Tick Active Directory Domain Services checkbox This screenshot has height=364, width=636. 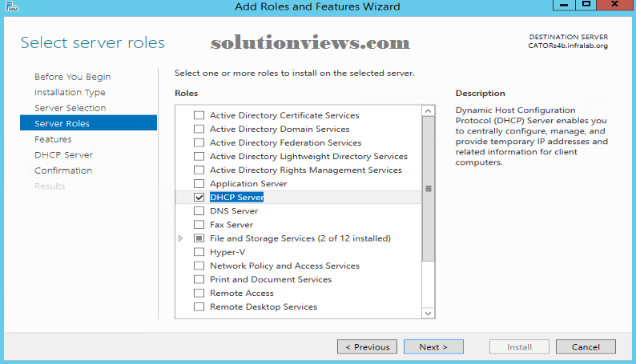[x=199, y=129]
